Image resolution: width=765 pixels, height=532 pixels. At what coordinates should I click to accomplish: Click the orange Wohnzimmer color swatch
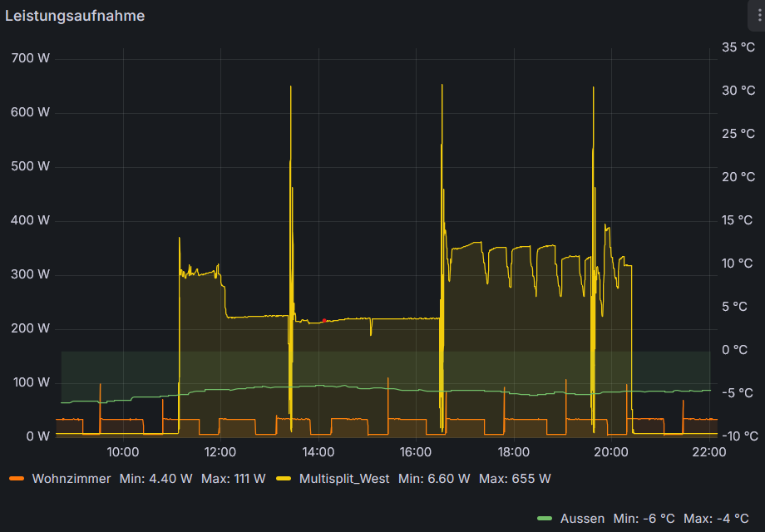(17, 479)
